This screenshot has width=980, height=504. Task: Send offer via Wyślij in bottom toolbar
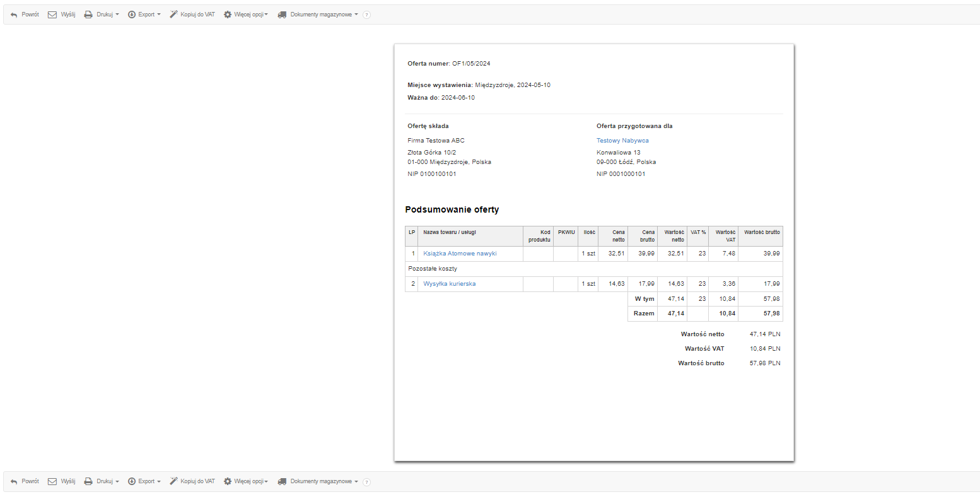(x=62, y=481)
